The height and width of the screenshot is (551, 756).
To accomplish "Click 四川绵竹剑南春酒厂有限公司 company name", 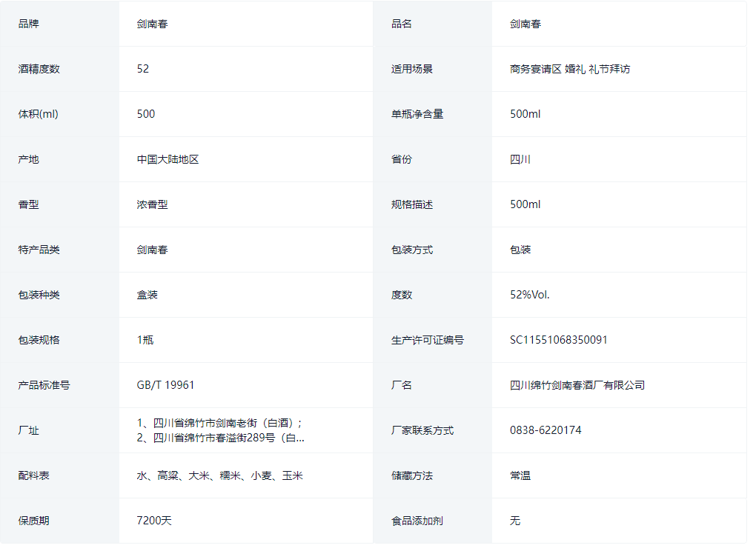I will (x=577, y=385).
